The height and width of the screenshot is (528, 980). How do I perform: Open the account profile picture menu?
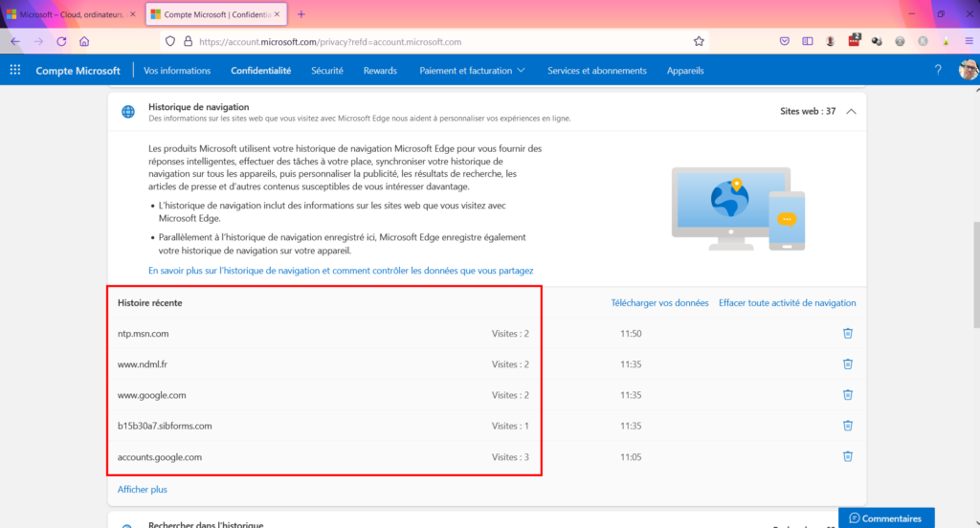(x=969, y=70)
